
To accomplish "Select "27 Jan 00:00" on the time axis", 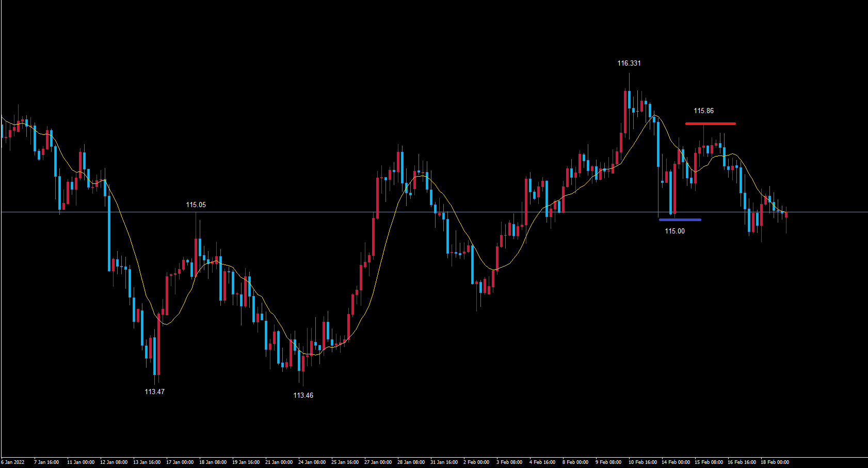I will (x=378, y=462).
